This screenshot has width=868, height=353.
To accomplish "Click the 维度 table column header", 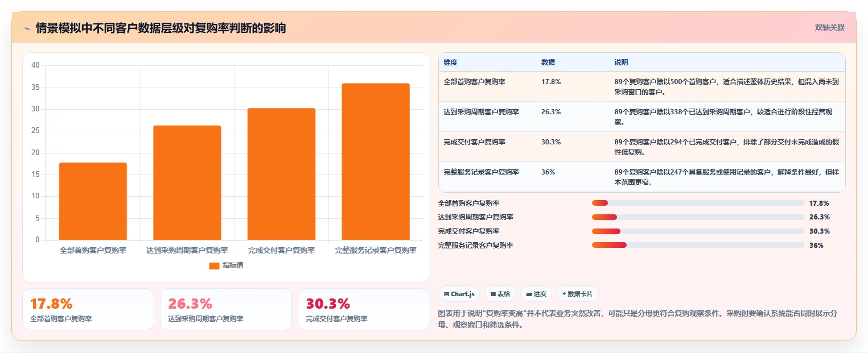I will [x=450, y=63].
